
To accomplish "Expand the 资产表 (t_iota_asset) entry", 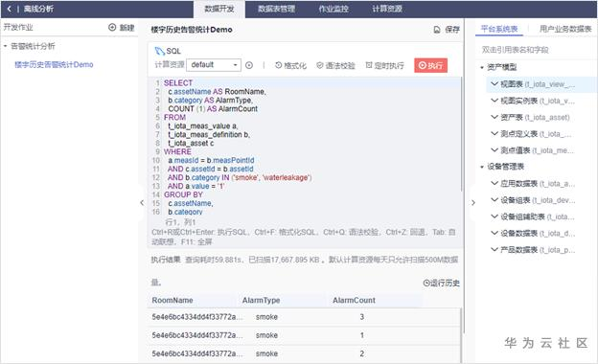I will coord(494,117).
